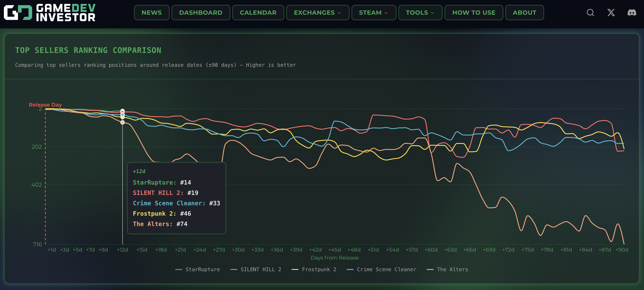This screenshot has height=290, width=644.
Task: Click the +12d Silent Hill 2 data point
Action: click(122, 112)
